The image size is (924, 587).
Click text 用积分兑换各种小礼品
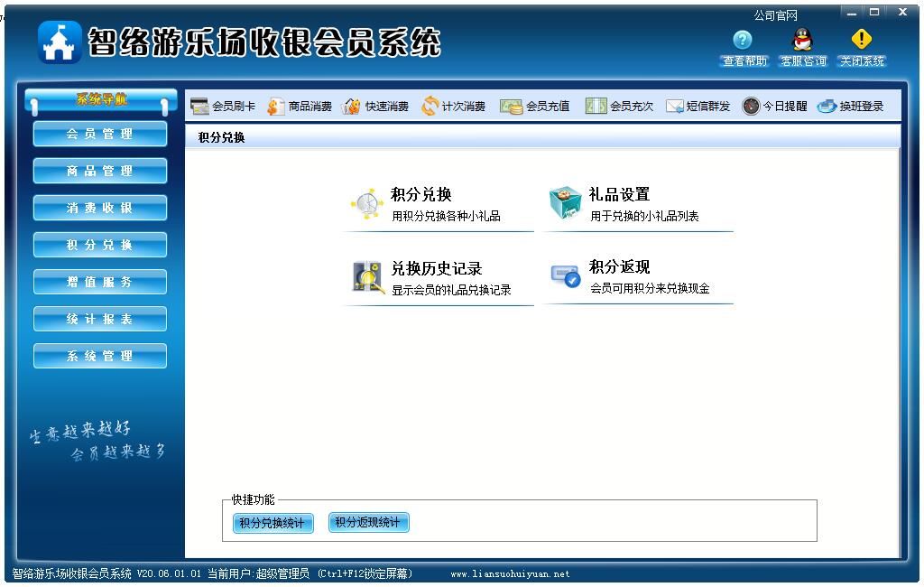coord(446,216)
